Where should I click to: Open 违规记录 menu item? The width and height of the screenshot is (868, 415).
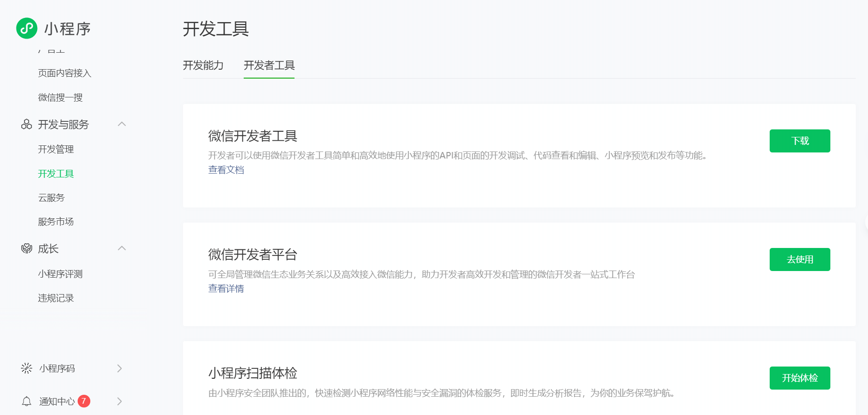(56, 298)
